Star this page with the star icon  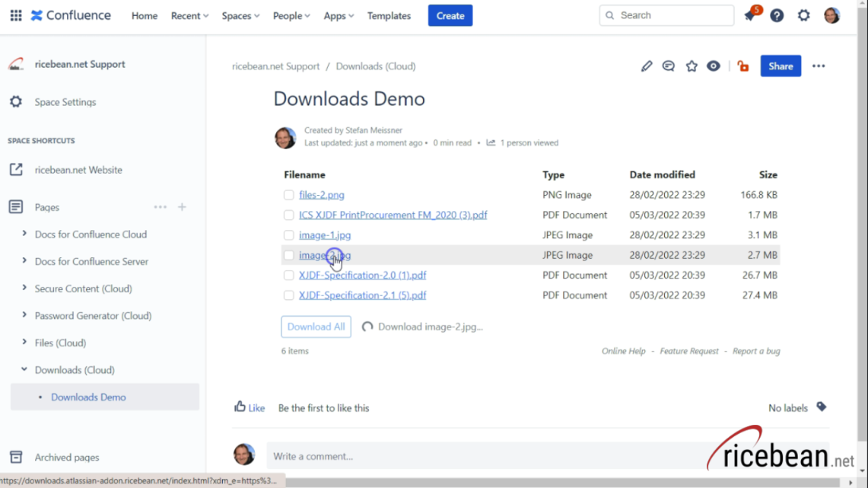tap(691, 66)
